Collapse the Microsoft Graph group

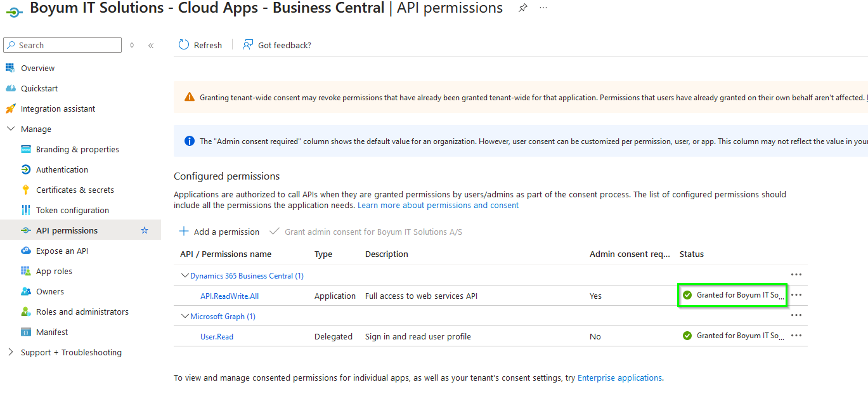tap(185, 316)
